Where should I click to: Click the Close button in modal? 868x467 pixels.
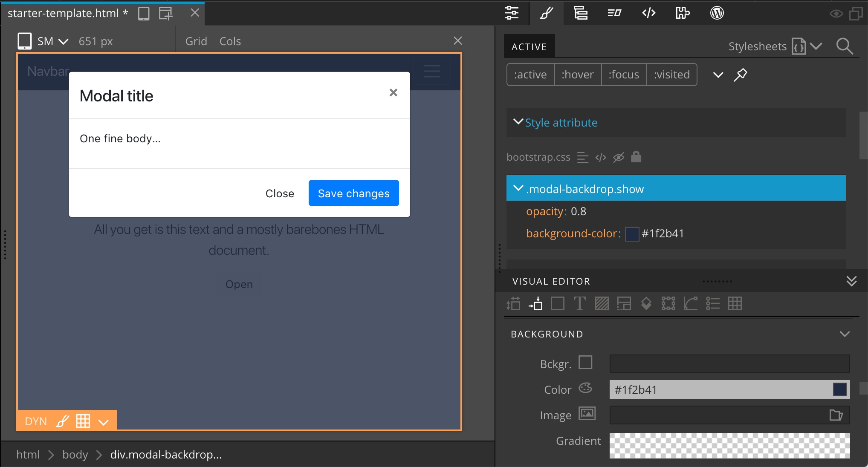(x=280, y=193)
